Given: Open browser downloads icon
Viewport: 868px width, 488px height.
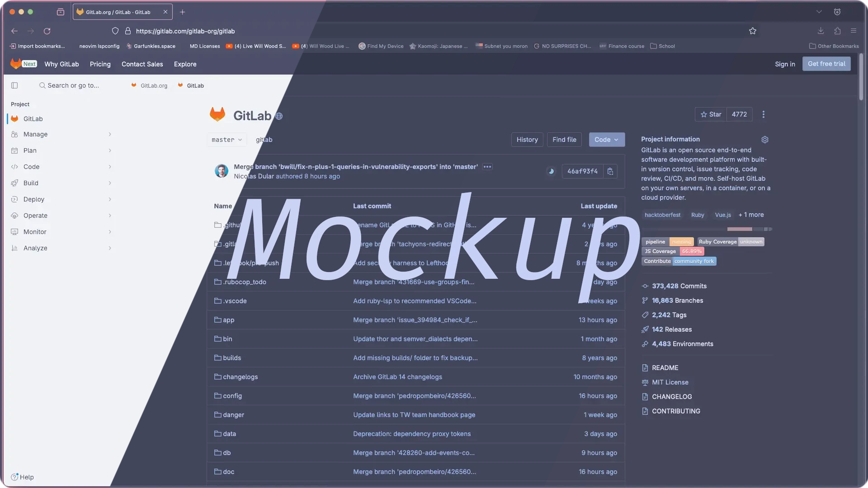Looking at the screenshot, I should [x=821, y=31].
